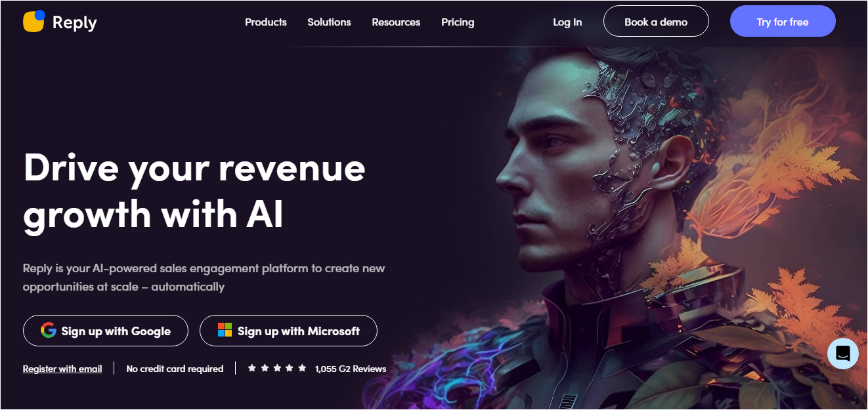Click the Book a demo button
This screenshot has height=410, width=868.
pyautogui.click(x=656, y=21)
